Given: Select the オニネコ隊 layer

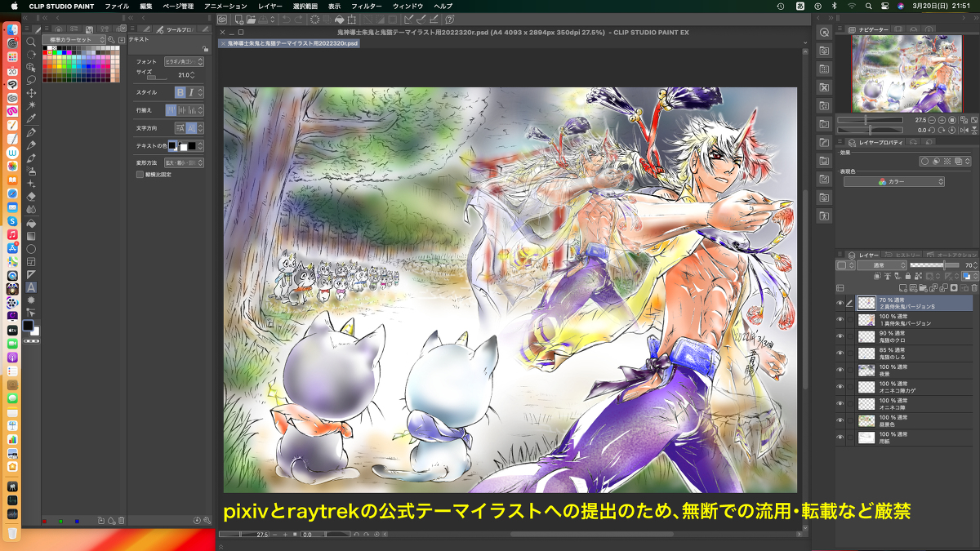Looking at the screenshot, I should point(915,403).
